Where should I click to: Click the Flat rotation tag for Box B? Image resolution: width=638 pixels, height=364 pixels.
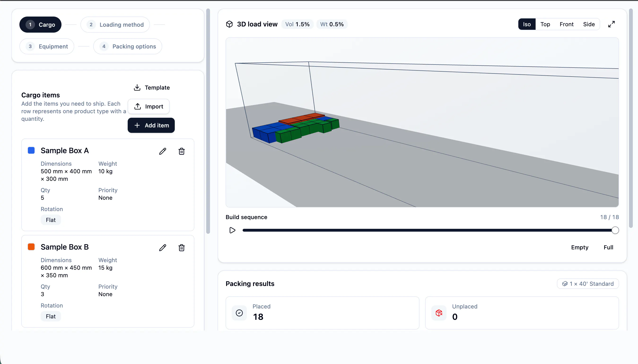point(51,316)
